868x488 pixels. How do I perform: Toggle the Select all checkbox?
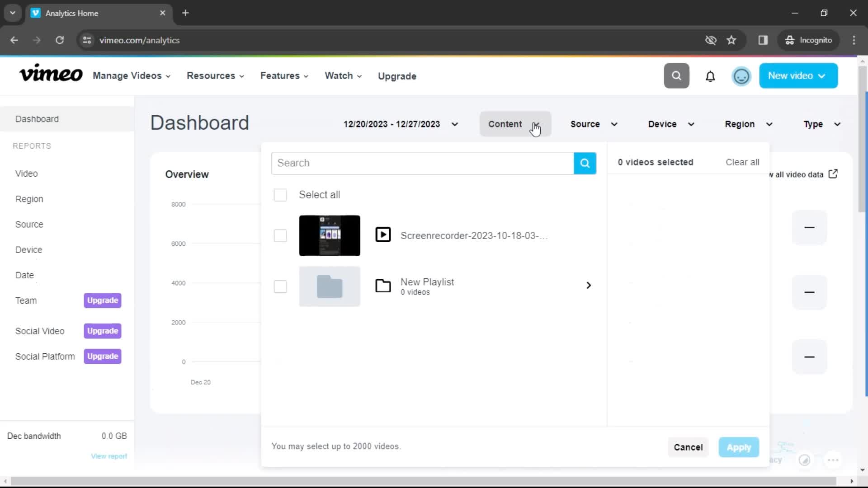pyautogui.click(x=280, y=194)
